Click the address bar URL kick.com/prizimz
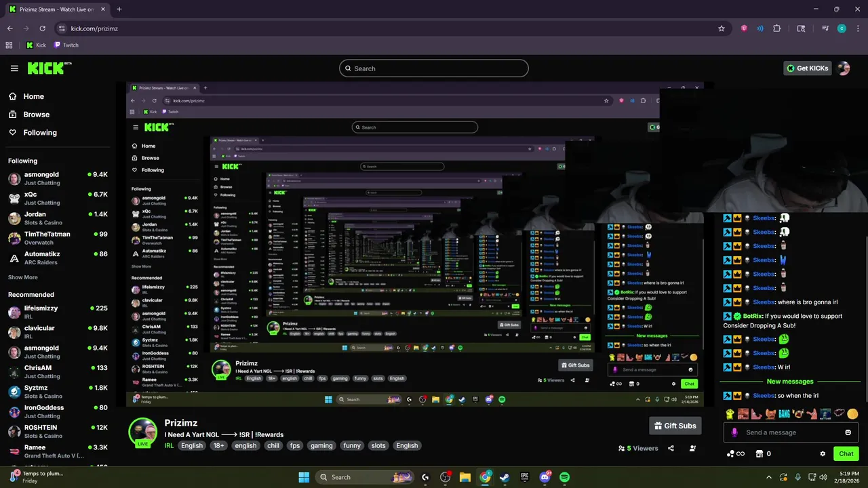 (94, 28)
